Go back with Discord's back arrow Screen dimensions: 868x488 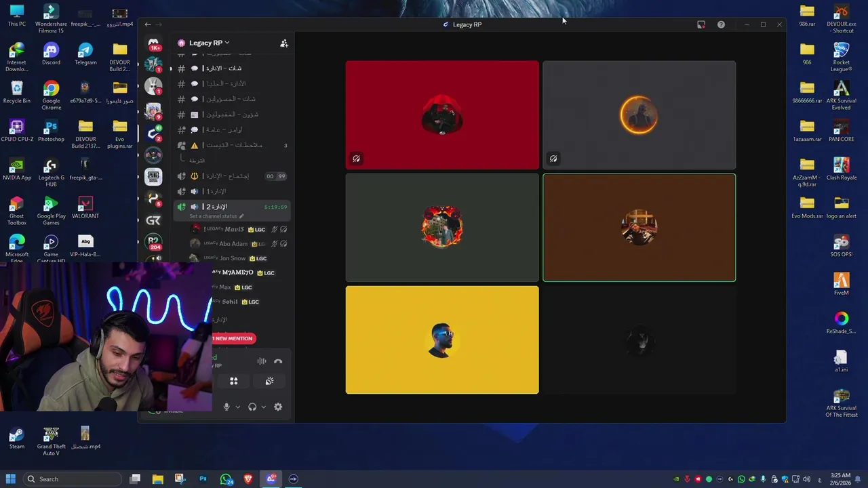pos(148,24)
